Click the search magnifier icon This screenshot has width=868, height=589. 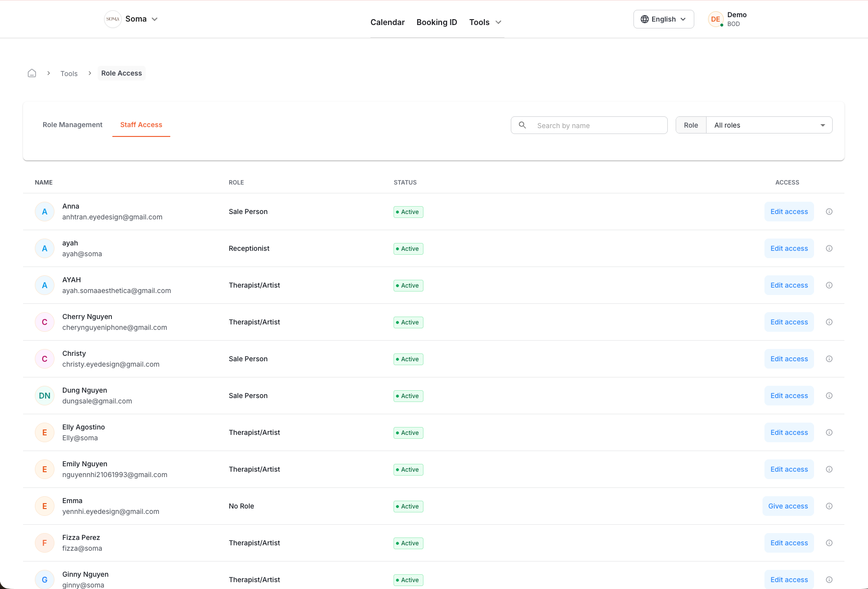522,125
